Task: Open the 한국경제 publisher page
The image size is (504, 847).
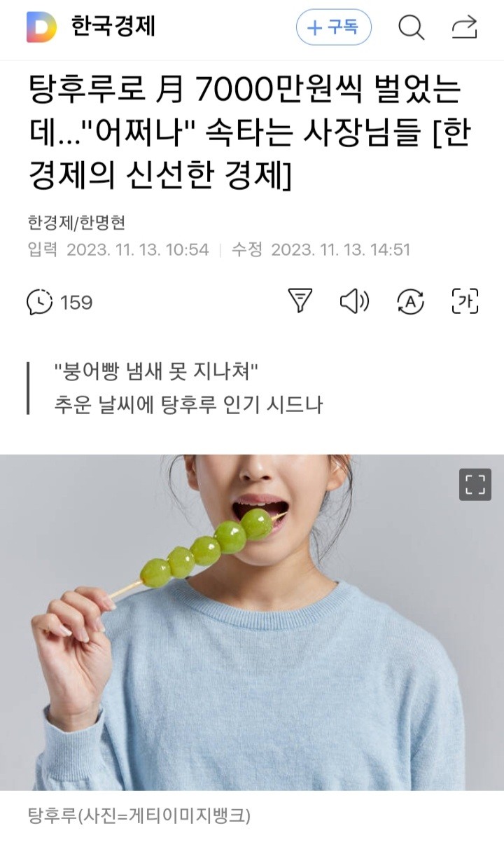Action: coord(113,27)
